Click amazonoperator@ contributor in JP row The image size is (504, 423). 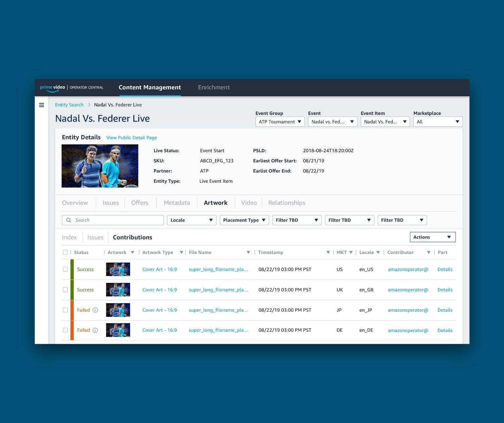pyautogui.click(x=408, y=310)
